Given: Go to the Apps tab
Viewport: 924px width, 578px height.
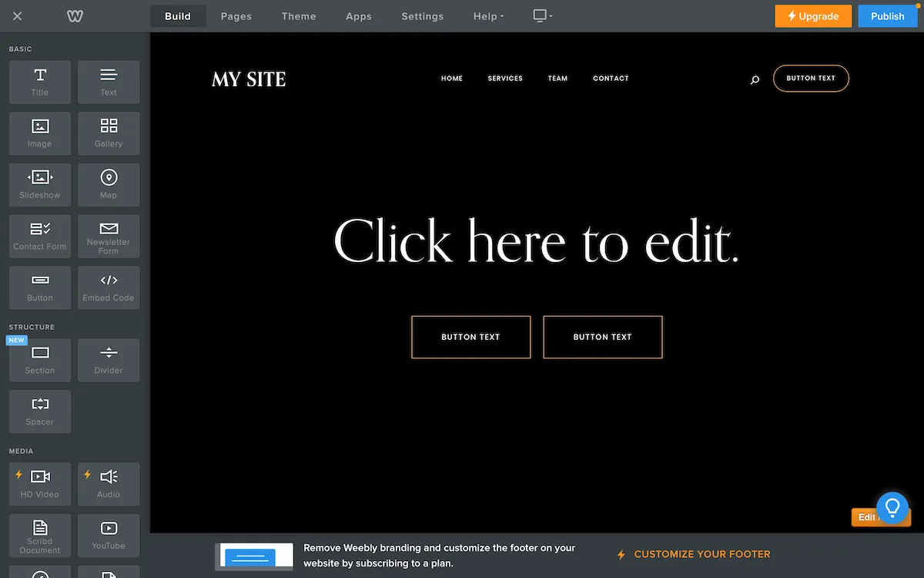Looking at the screenshot, I should 359,16.
